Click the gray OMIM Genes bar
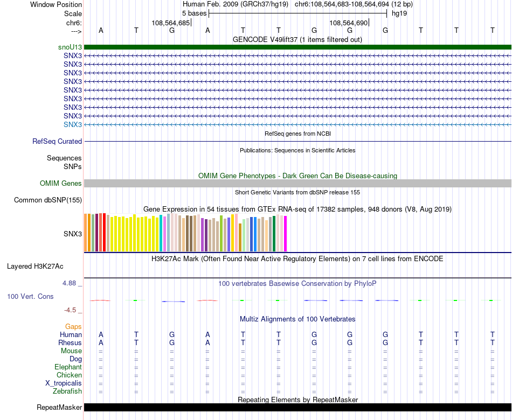This screenshot has width=512, height=420. (x=297, y=184)
